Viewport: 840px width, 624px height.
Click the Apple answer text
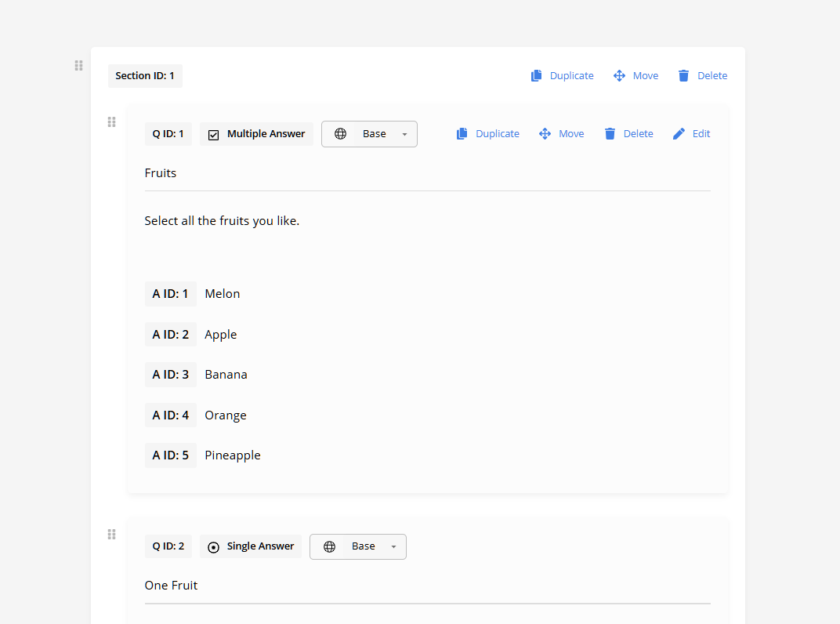tap(221, 335)
